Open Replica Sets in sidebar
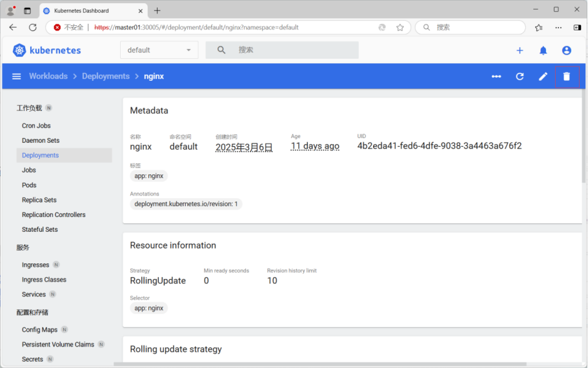588x368 pixels. coord(39,200)
